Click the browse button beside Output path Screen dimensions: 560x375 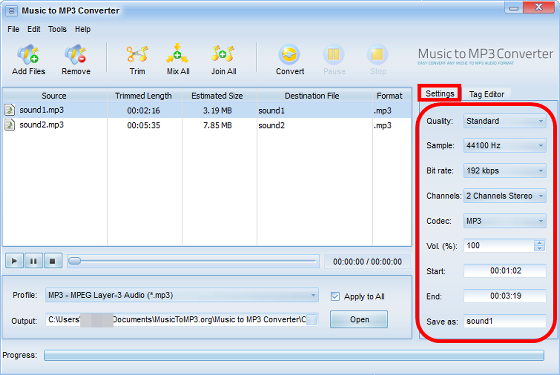point(312,320)
